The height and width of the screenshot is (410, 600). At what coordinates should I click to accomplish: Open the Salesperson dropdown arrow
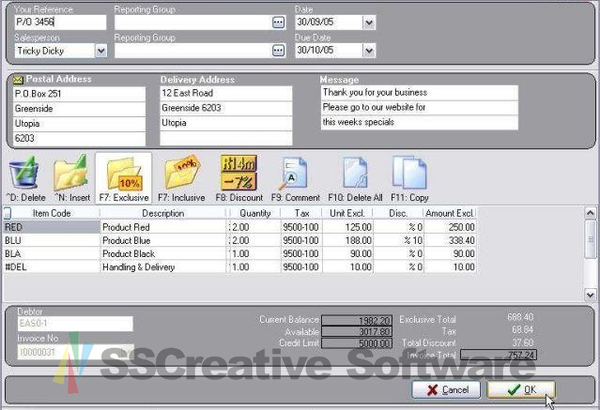[x=101, y=51]
